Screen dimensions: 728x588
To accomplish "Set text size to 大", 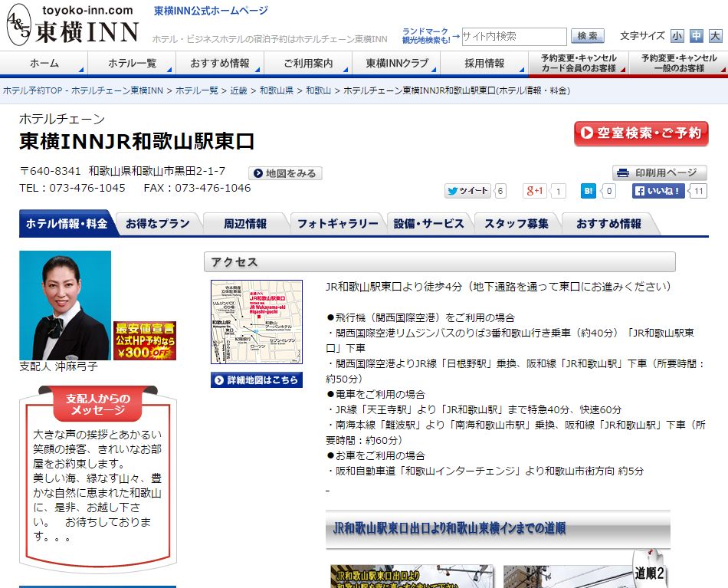I will pyautogui.click(x=716, y=36).
